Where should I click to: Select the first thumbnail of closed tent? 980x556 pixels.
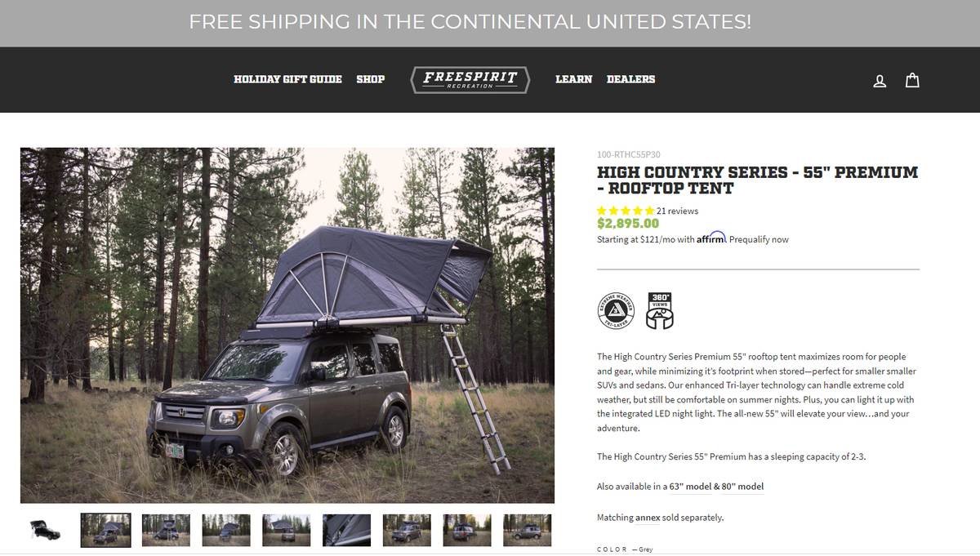(x=45, y=530)
